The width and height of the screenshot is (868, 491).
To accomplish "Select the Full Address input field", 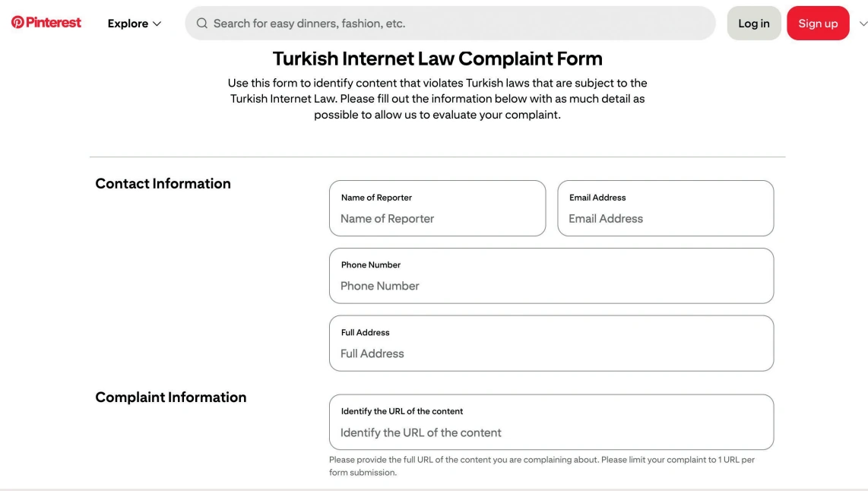I will 551,344.
